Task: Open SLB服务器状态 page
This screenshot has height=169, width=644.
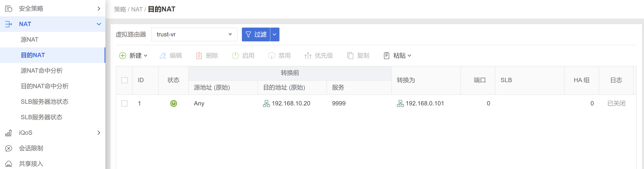Action: pyautogui.click(x=41, y=117)
